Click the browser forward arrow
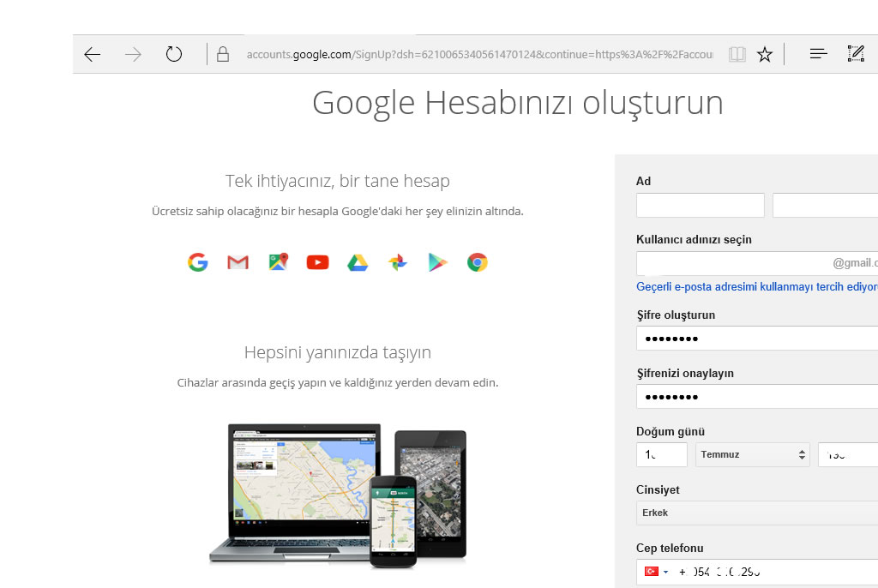 133,54
